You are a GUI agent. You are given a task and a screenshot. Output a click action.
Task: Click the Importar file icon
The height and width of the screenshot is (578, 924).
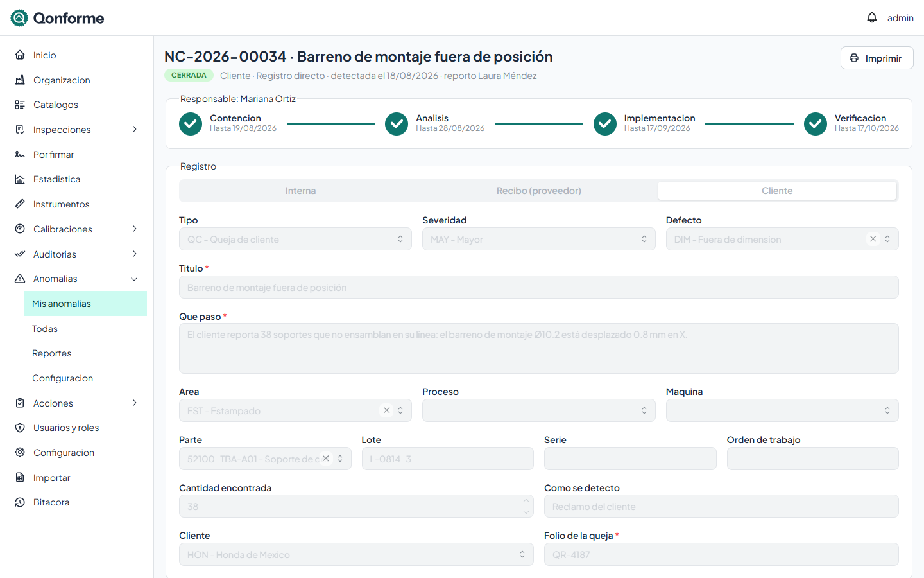point(20,478)
